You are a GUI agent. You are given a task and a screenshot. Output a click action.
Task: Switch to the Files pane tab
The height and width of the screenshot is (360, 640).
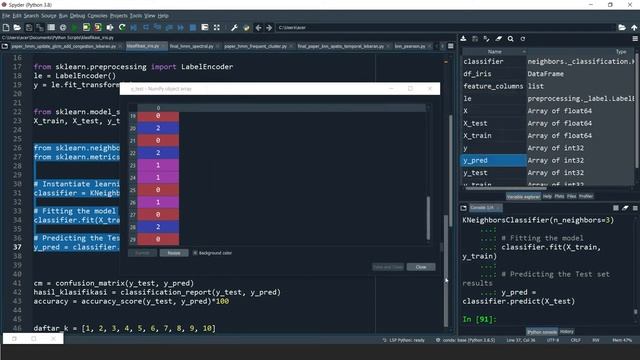(x=571, y=196)
